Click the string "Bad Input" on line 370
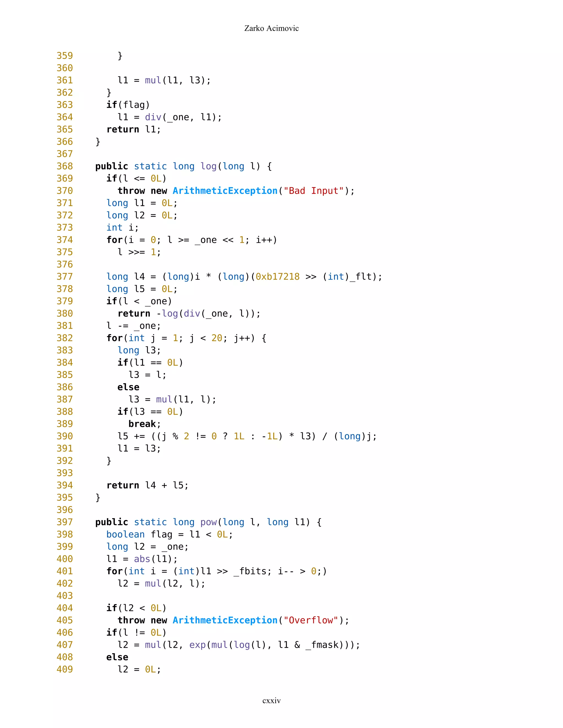The height and width of the screenshot is (728, 563). pos(313,191)
